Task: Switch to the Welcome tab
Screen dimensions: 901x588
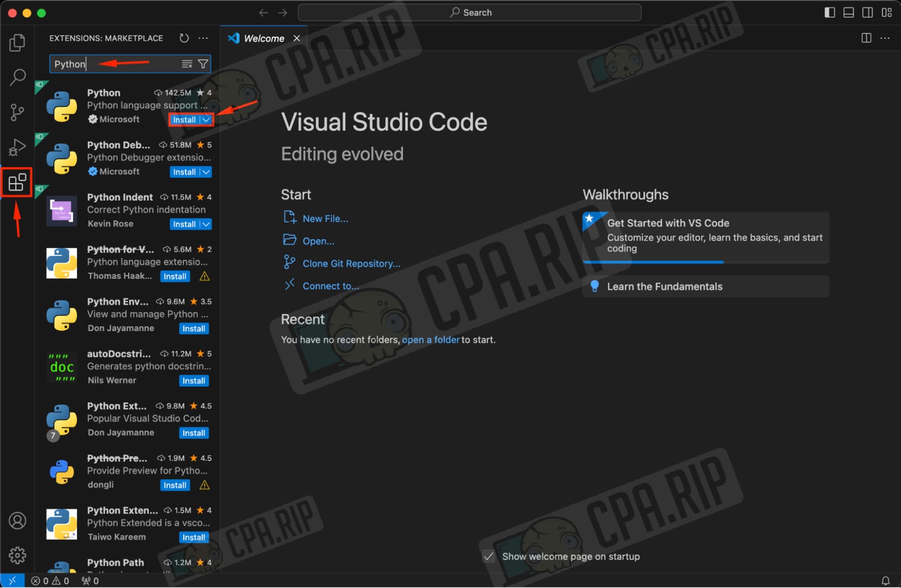Action: (264, 38)
